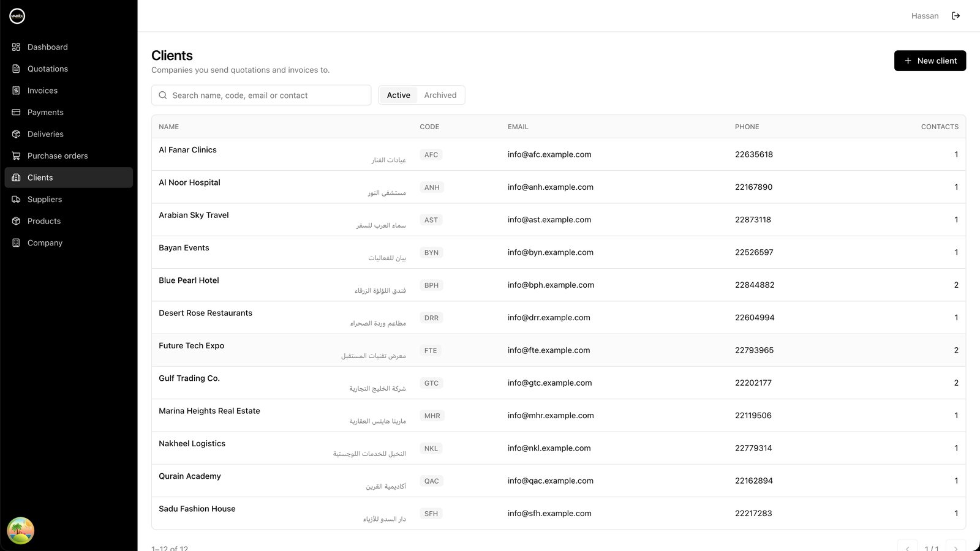Click the DRR code badge
This screenshot has height=551, width=980.
[431, 318]
